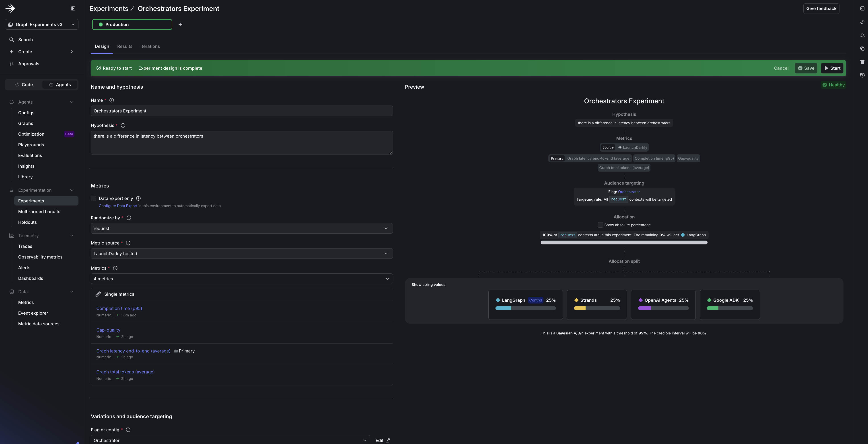Open info icon beside Data Export only
Screen dimensions: 868x444
coord(138,199)
